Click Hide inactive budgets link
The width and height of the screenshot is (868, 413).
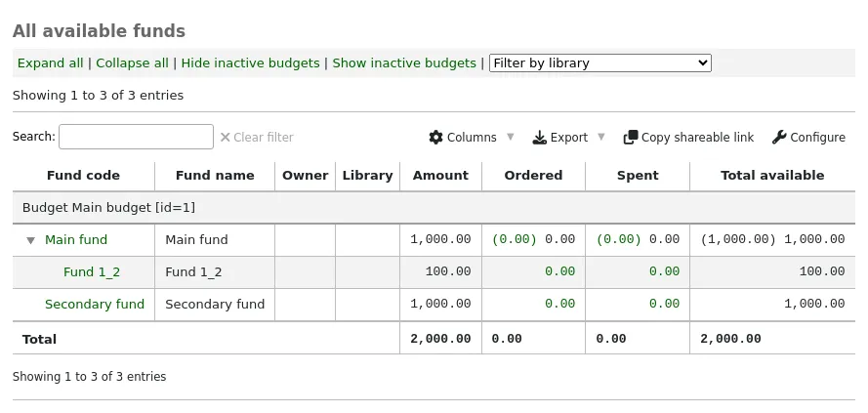click(251, 63)
